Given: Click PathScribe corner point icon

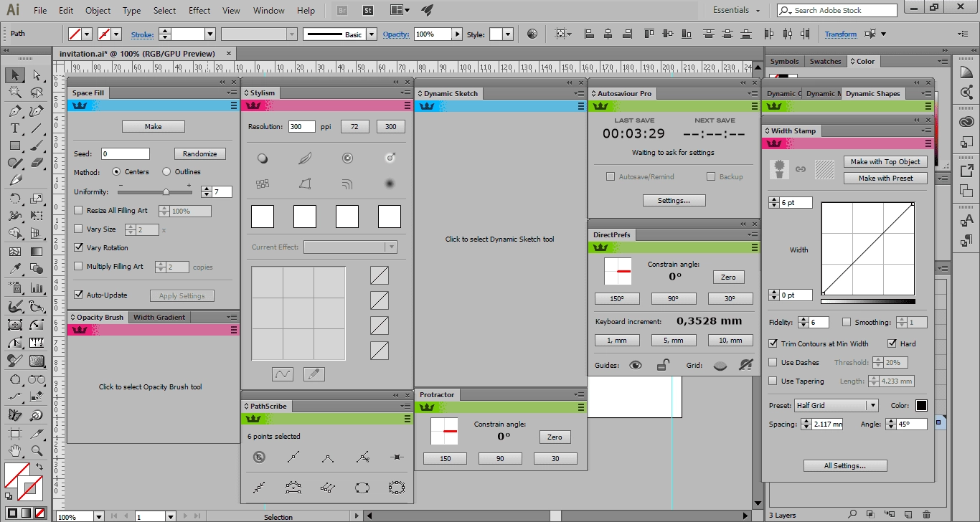Looking at the screenshot, I should [327, 457].
